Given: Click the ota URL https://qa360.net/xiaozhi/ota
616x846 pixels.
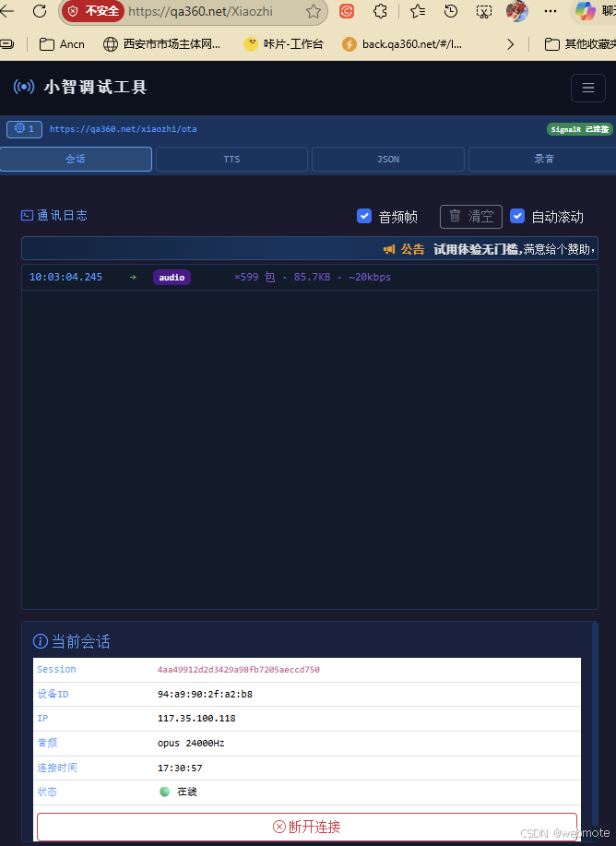Looking at the screenshot, I should 123,129.
